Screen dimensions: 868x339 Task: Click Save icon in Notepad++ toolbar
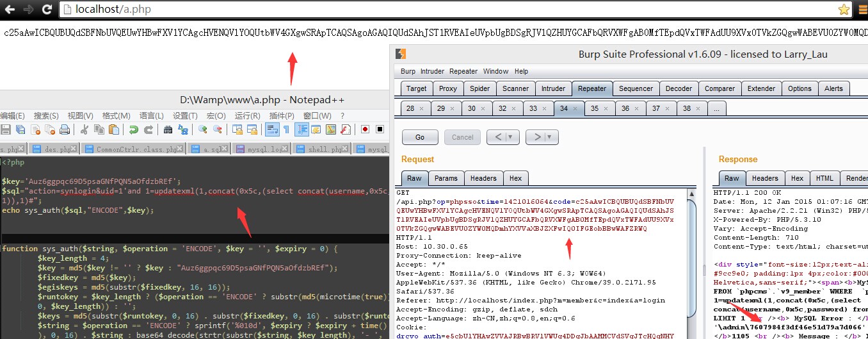6,129
